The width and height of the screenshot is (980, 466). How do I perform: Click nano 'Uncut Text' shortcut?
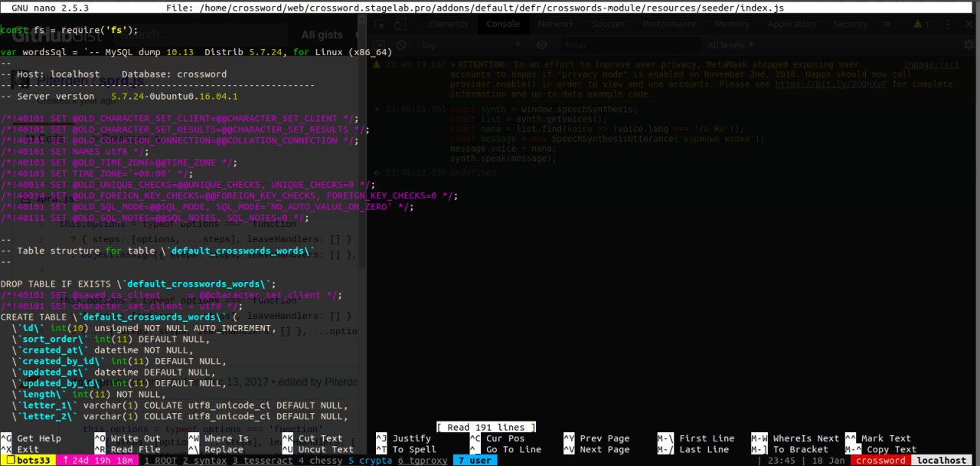[318, 450]
